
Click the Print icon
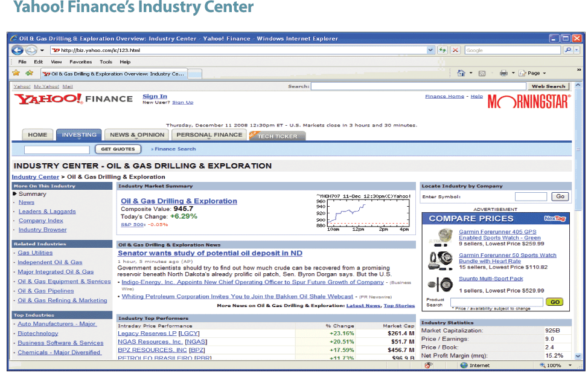coord(503,72)
